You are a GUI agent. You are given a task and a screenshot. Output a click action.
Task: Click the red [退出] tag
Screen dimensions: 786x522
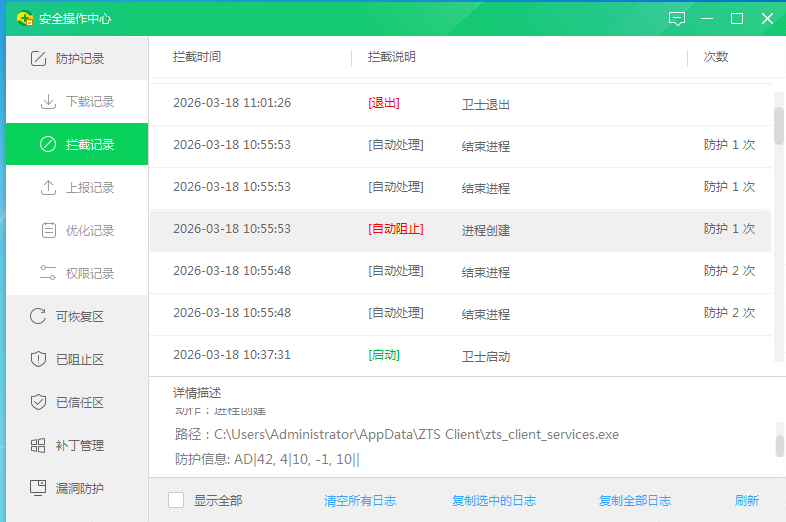pos(384,103)
